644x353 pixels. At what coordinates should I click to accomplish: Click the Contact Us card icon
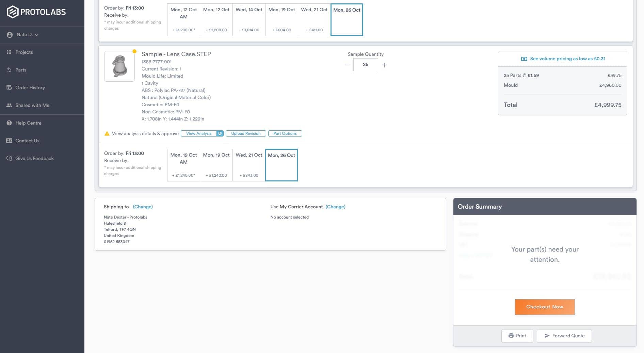point(9,141)
